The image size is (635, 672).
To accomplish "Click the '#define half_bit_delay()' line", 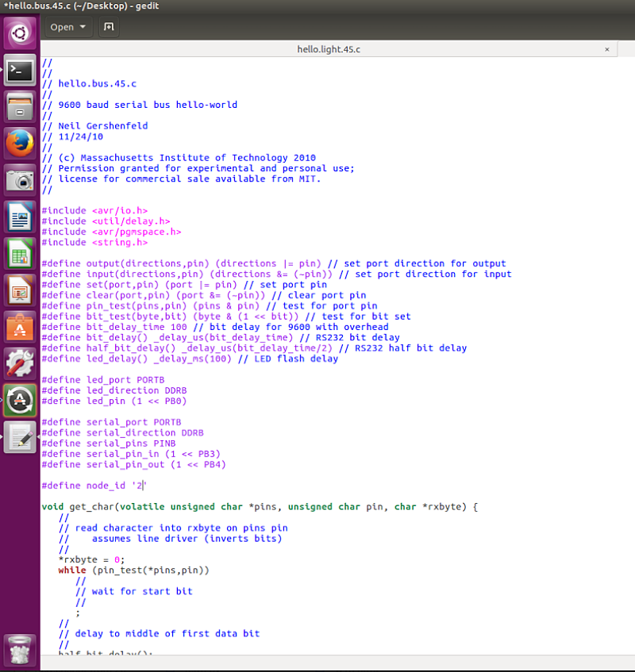I will (x=254, y=348).
